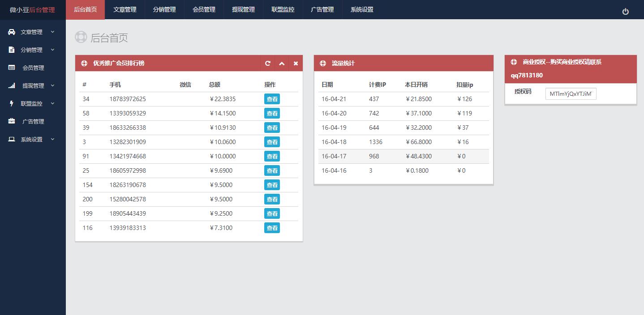The width and height of the screenshot is (644, 315).
Task: Click the power logout icon
Action: (x=625, y=12)
